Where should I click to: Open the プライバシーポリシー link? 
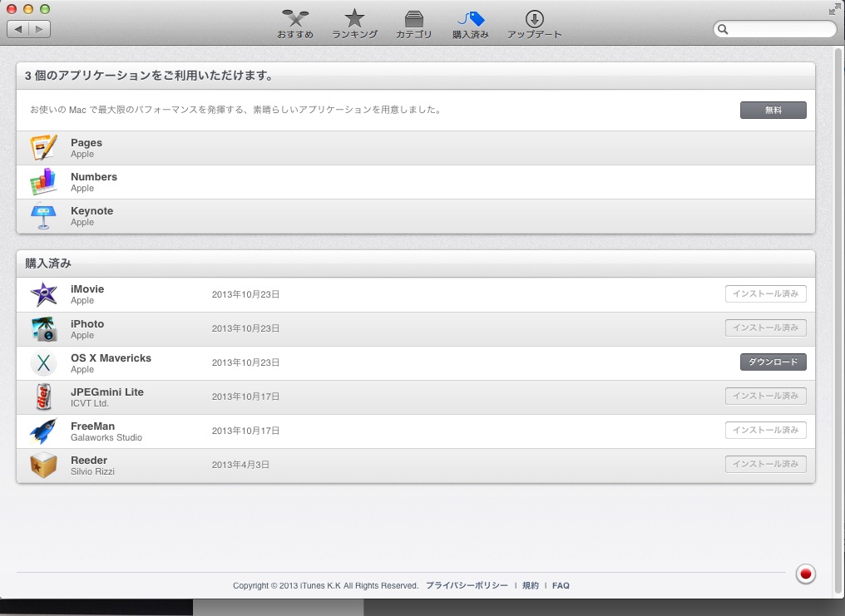pos(467,585)
